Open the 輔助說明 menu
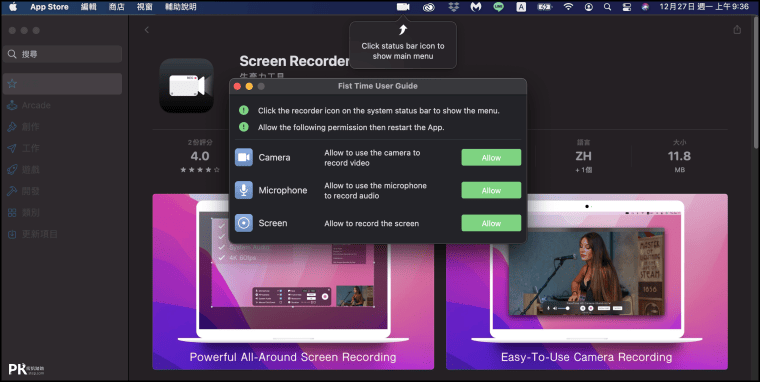The width and height of the screenshot is (760, 382). tap(180, 7)
